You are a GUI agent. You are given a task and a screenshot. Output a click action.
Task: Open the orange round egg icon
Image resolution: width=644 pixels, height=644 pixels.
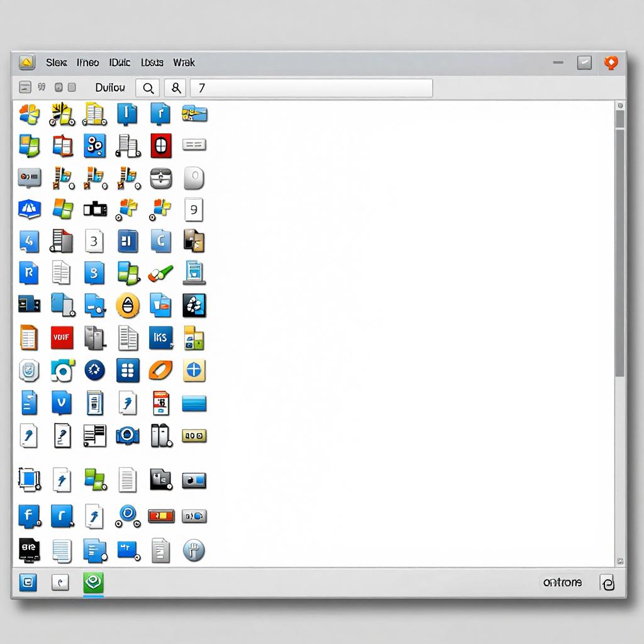pos(128,306)
